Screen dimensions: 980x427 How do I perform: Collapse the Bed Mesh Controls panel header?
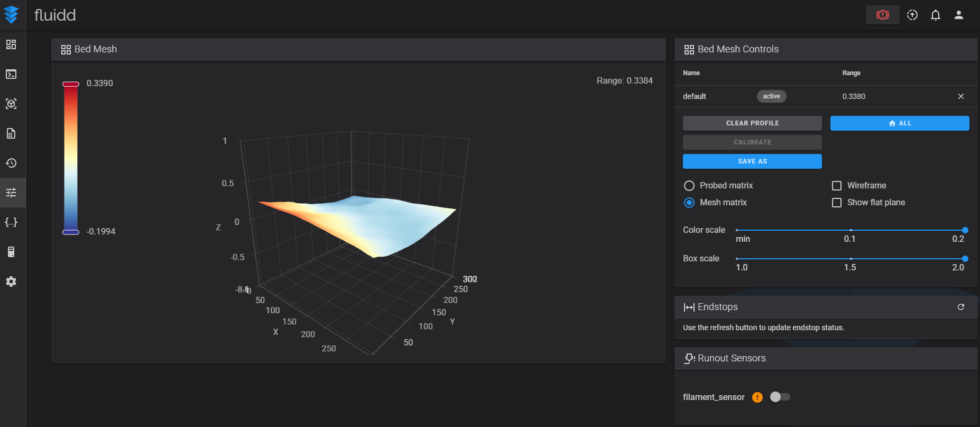coord(826,49)
